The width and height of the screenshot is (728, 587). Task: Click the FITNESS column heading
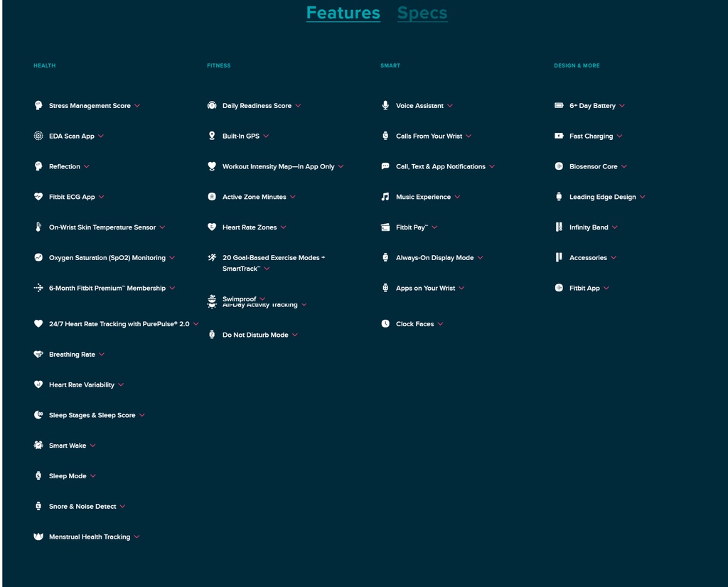coord(219,65)
